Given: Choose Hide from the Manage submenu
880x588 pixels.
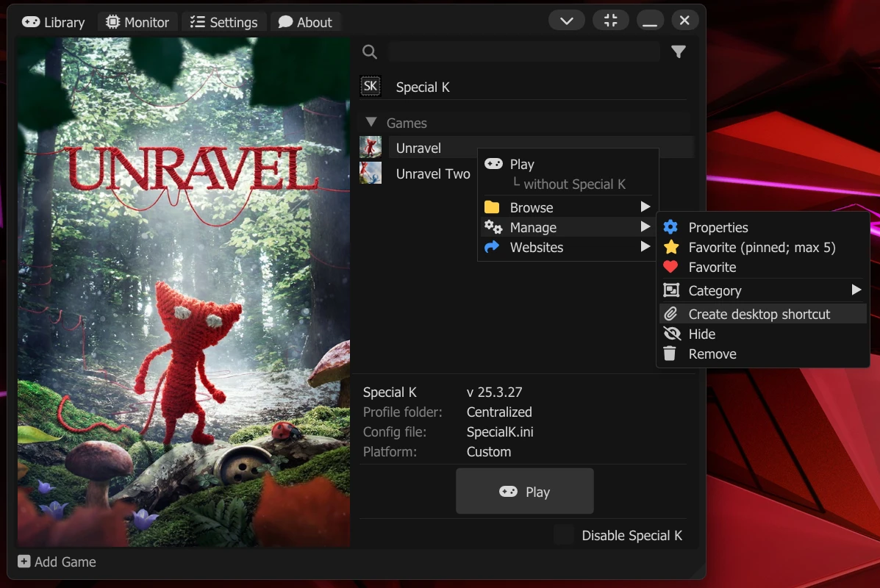Looking at the screenshot, I should [763, 334].
